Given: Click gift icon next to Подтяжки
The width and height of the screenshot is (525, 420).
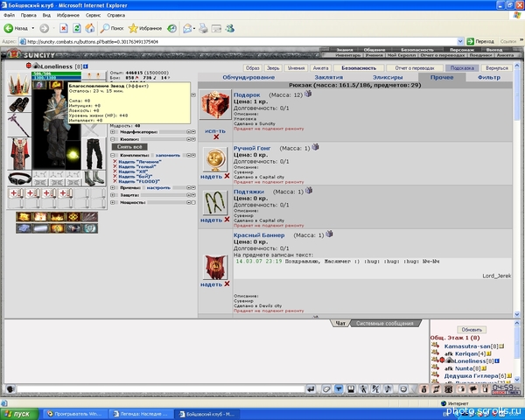Looking at the screenshot, I should 309,190.
